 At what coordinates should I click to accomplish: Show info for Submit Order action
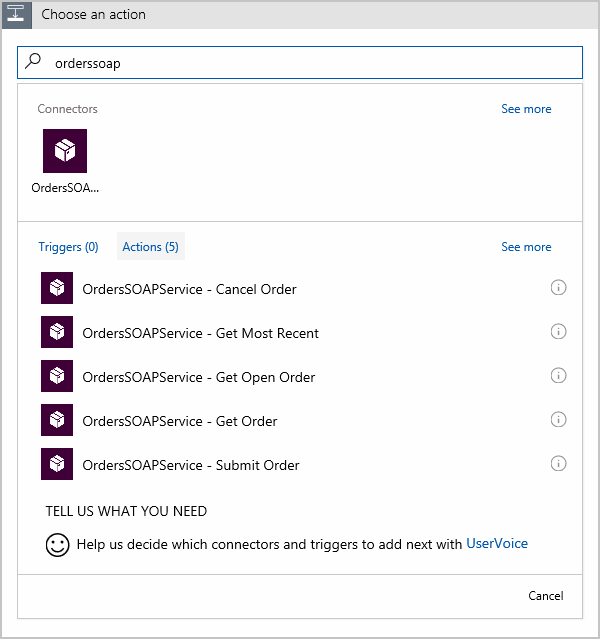point(558,464)
